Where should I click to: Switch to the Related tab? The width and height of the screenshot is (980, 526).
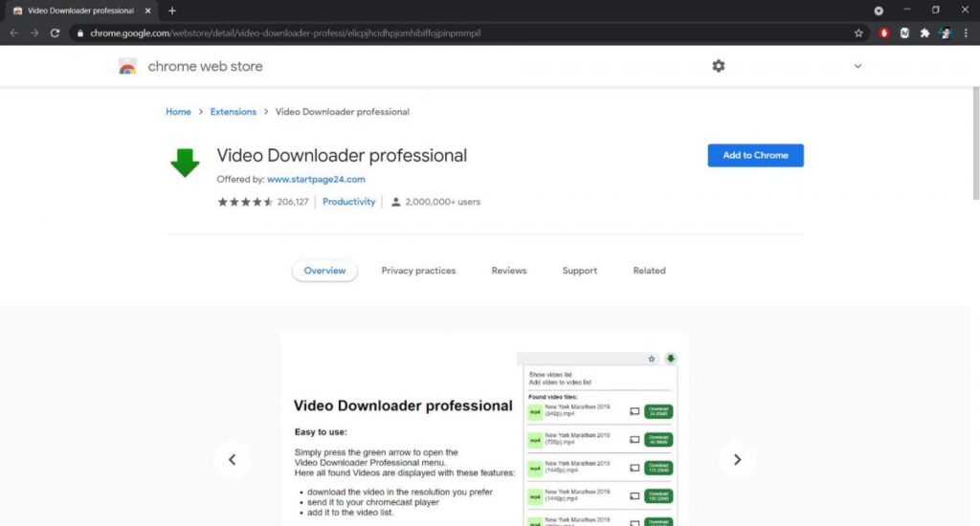pyautogui.click(x=650, y=271)
